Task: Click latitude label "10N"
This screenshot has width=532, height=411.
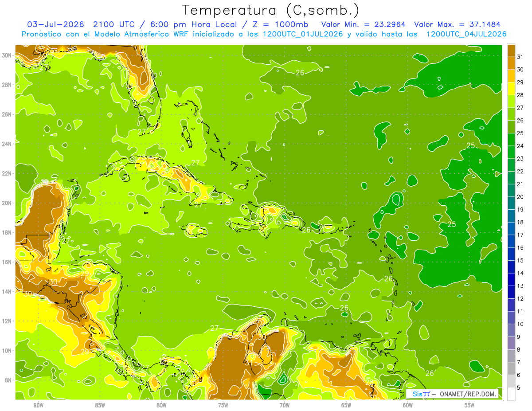Action: pos(7,350)
